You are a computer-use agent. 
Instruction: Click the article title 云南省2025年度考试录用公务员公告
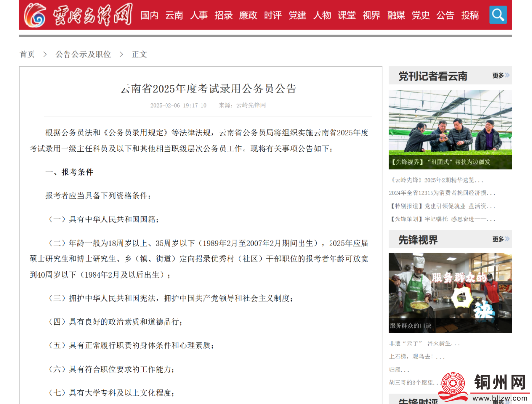click(208, 89)
